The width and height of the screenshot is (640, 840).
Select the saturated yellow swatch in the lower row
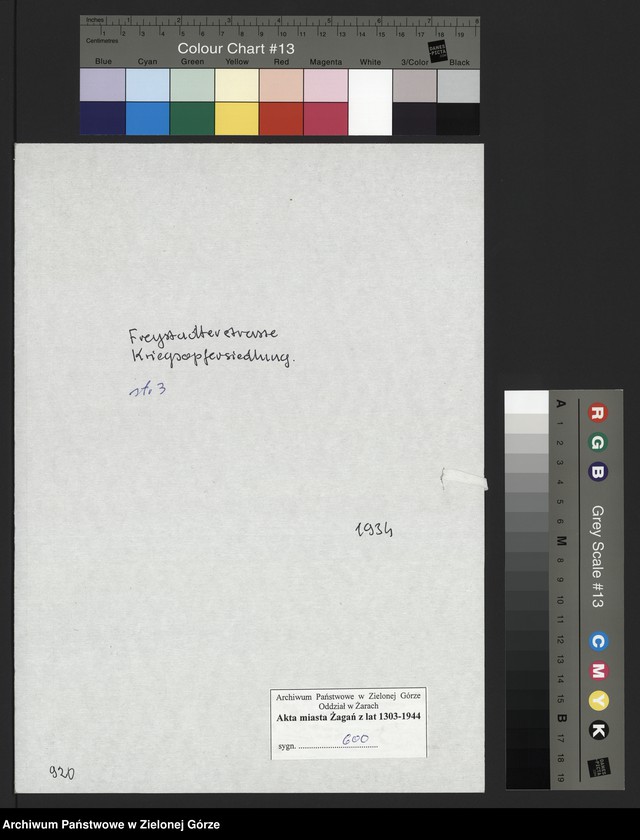[x=237, y=118]
